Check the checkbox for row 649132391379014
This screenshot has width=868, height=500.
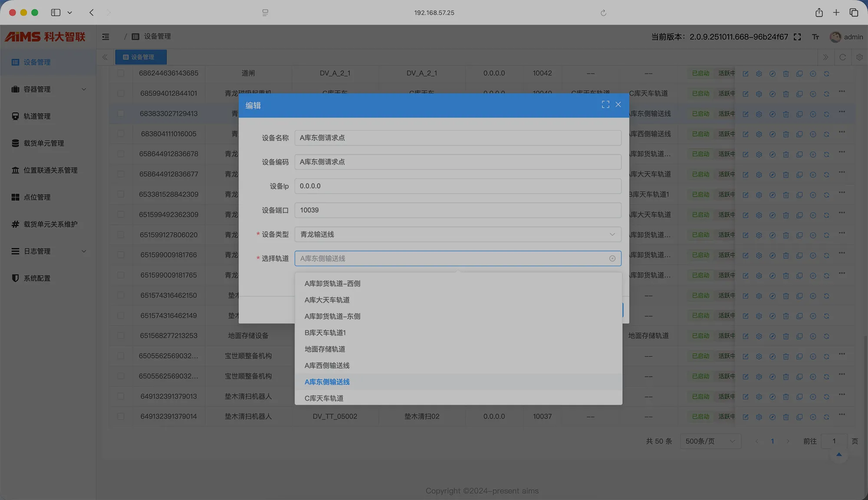(121, 416)
